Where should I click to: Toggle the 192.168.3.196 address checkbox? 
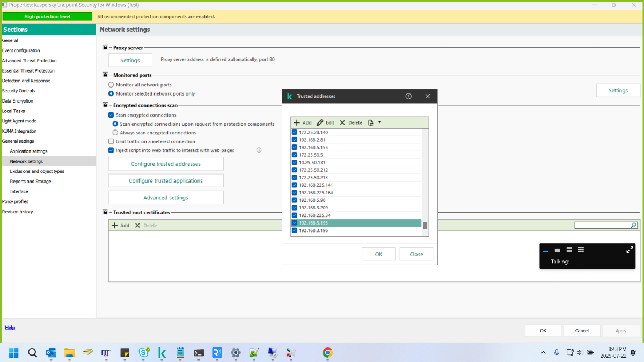(x=294, y=230)
